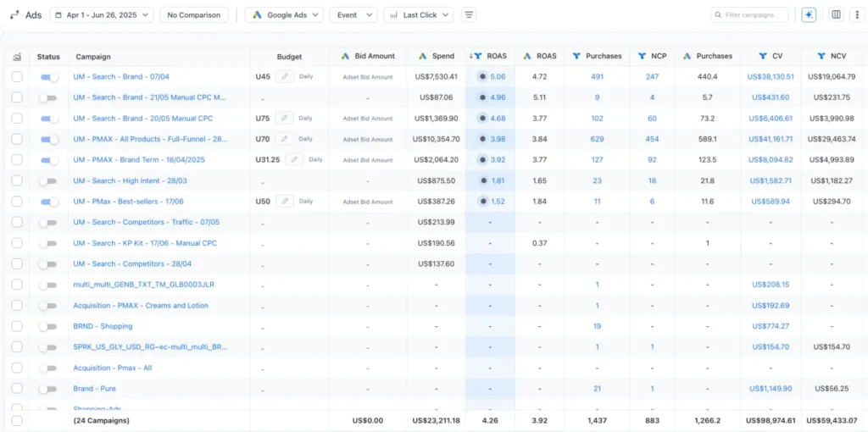The width and height of the screenshot is (868, 432).
Task: Click the Triple Whale icon in NCP header
Action: pyautogui.click(x=643, y=56)
